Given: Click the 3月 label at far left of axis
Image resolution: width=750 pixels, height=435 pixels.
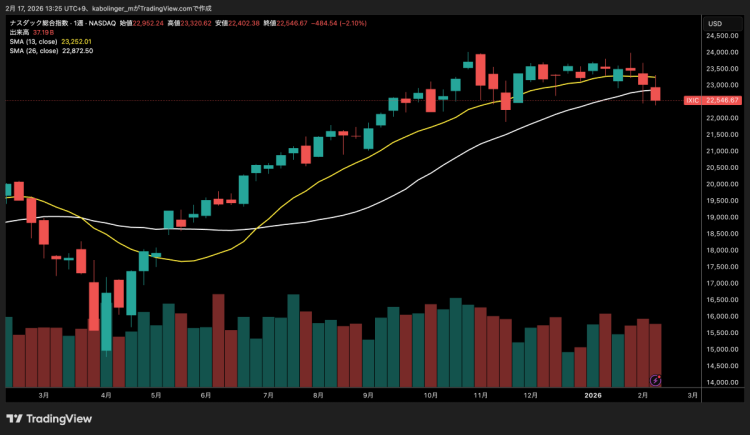Looking at the screenshot, I should pos(44,396).
